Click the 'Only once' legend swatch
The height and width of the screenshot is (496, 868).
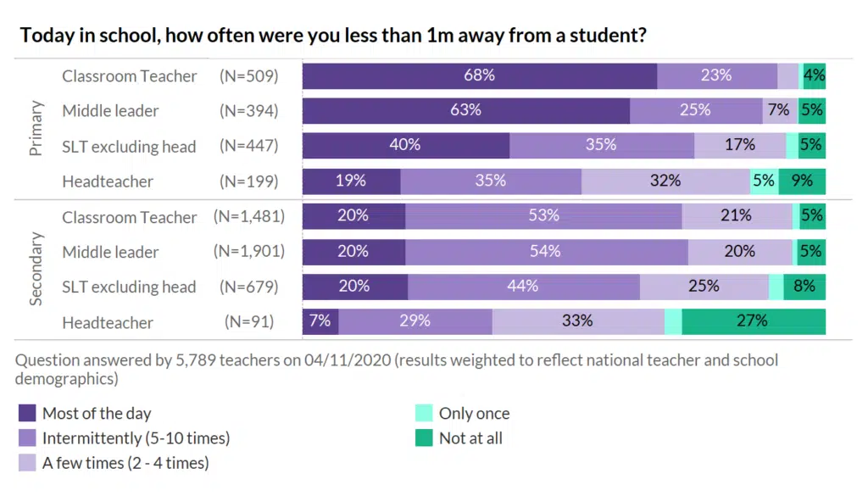[x=423, y=414]
